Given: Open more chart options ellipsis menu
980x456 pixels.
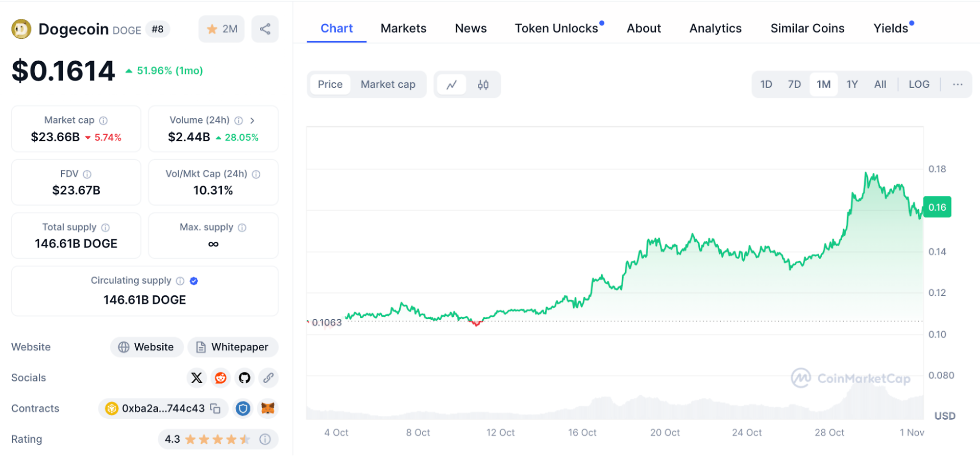Looking at the screenshot, I should click(x=958, y=85).
